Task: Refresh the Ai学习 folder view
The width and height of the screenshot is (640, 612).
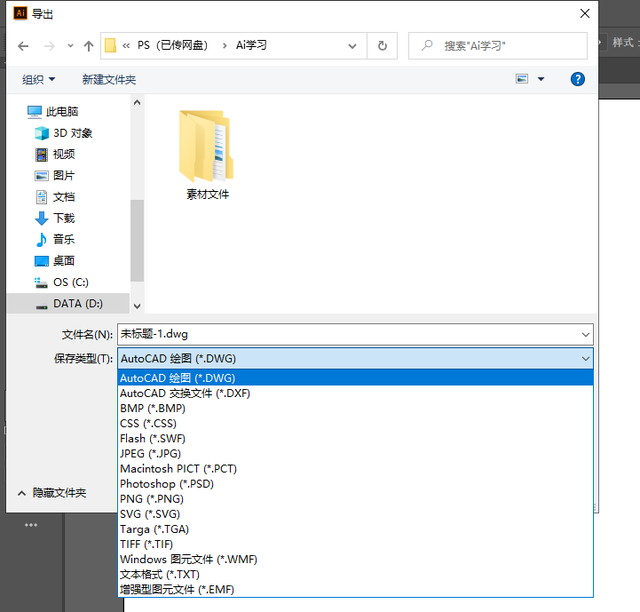Action: point(382,46)
